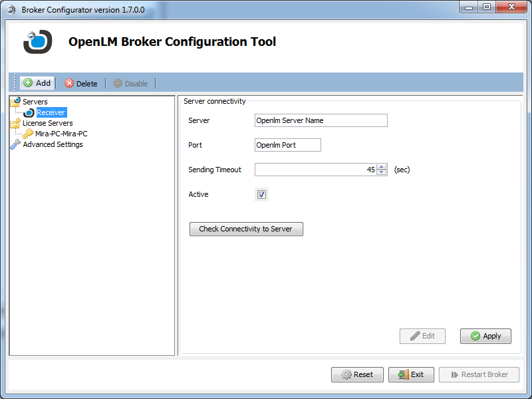Uncheck Active for server connectivity
This screenshot has height=399, width=532.
pos(261,194)
